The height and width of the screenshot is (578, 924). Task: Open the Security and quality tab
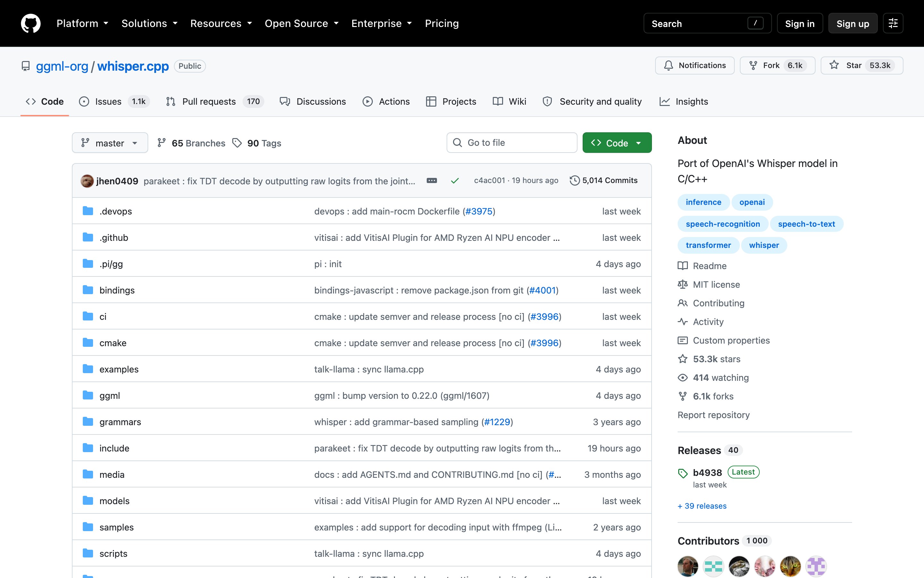coord(592,101)
